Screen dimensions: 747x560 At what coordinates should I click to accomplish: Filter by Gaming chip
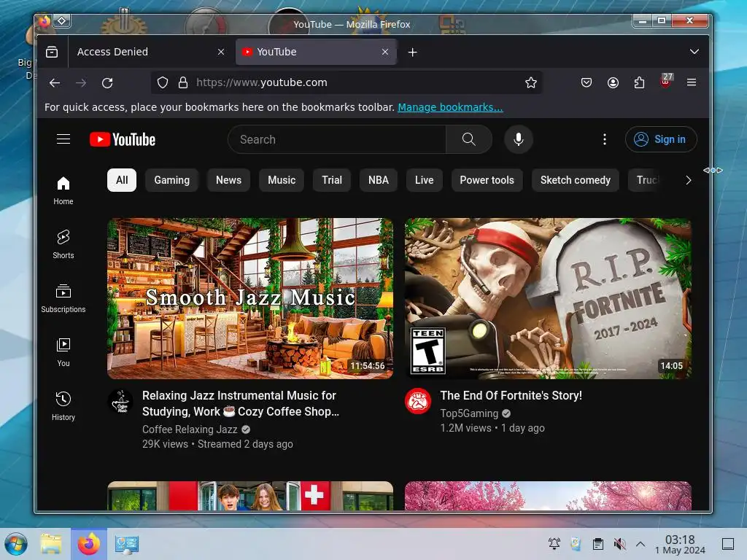point(172,180)
